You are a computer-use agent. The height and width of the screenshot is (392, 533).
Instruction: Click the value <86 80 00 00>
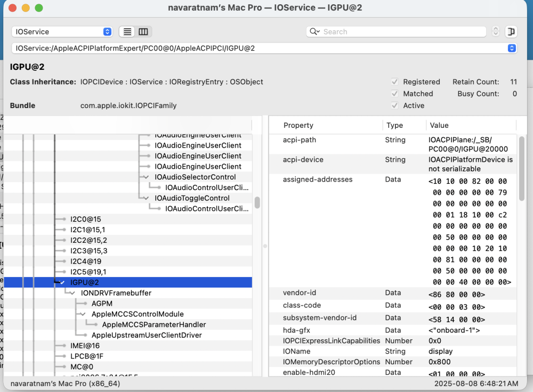457,295
